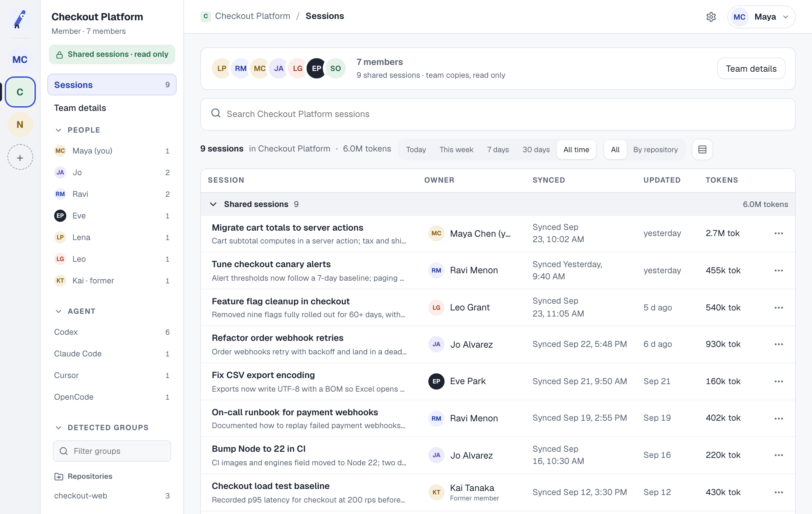Open more options for Feature flag cleanup session
The width and height of the screenshot is (812, 514).
point(779,308)
